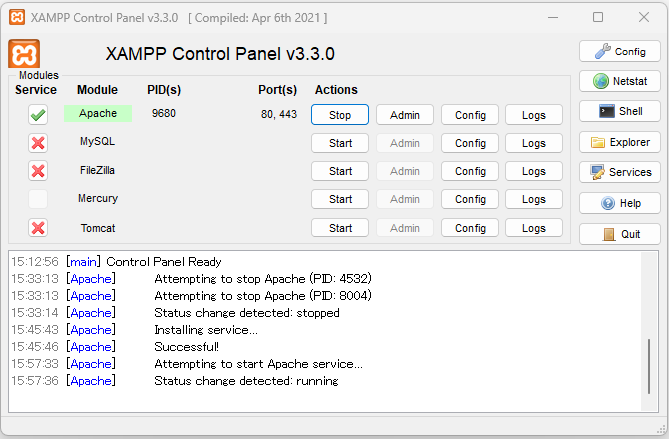Select the Mercury module label
Screen dimensions: 669x439
[x=98, y=198]
